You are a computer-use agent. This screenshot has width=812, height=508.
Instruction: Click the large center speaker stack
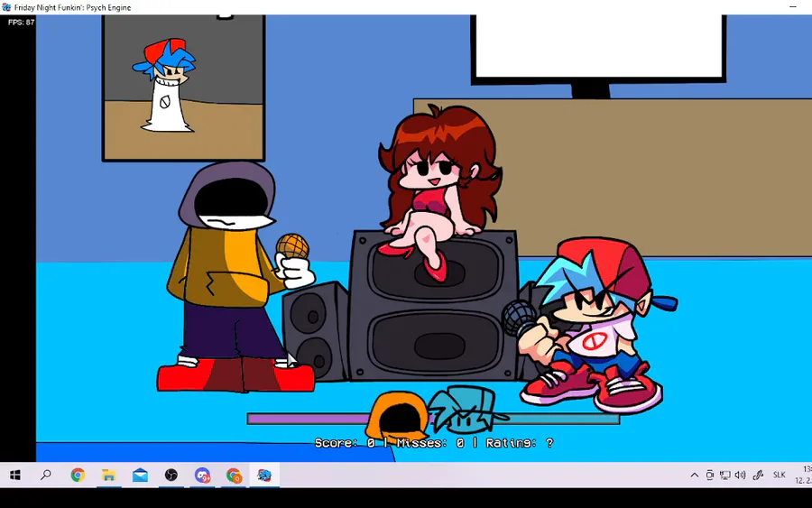point(434,307)
